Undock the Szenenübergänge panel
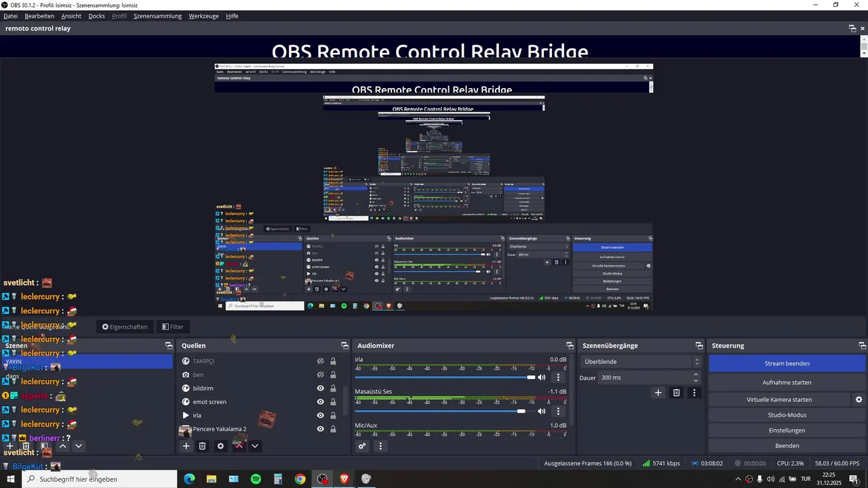 699,346
